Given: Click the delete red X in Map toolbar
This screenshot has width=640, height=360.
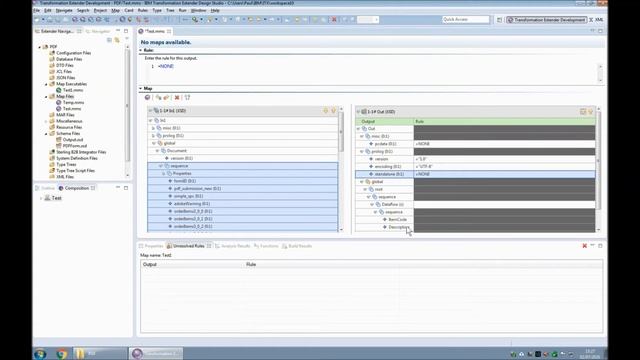Looking at the screenshot, I should click(x=177, y=98).
